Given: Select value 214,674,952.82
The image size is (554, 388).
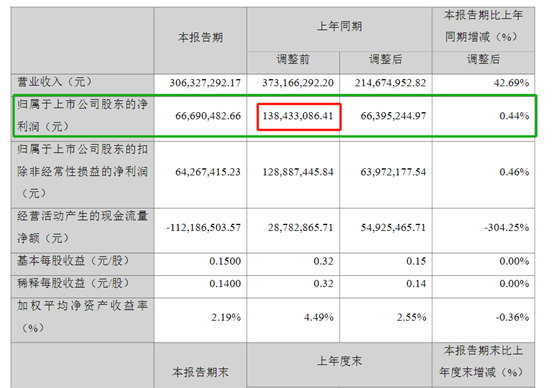Looking at the screenshot, I should coord(390,83).
